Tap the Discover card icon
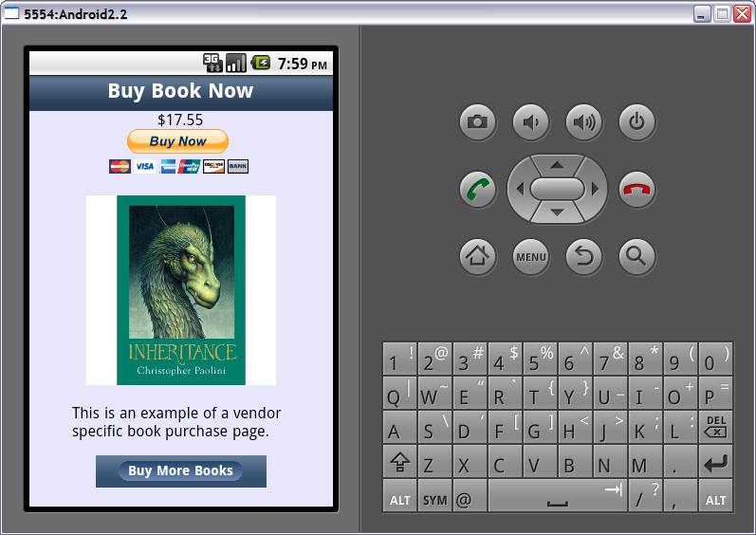Image resolution: width=756 pixels, height=535 pixels. pos(213,166)
